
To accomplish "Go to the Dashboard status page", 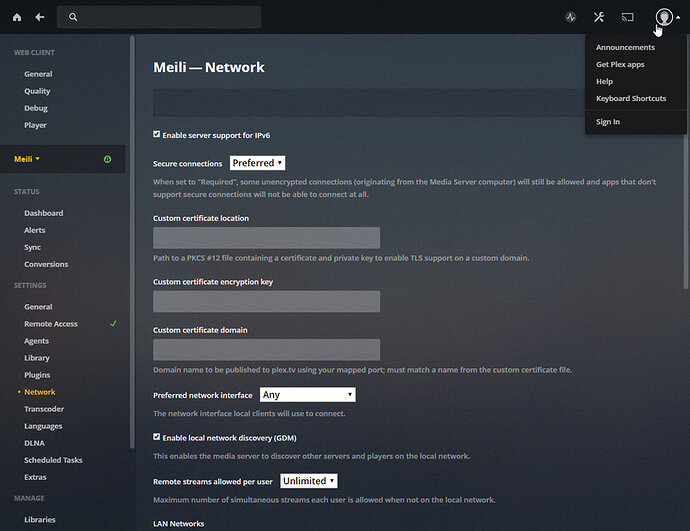I will coord(44,213).
